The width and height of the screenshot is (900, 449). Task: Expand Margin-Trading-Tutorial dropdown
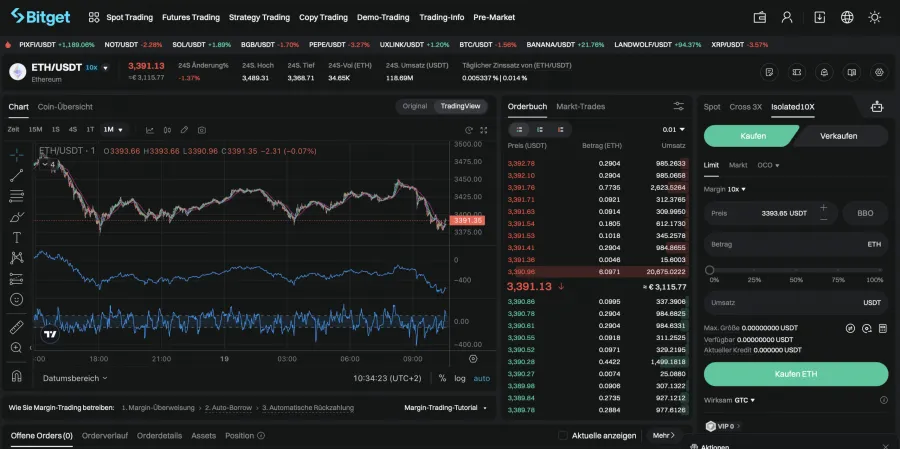[445, 408]
